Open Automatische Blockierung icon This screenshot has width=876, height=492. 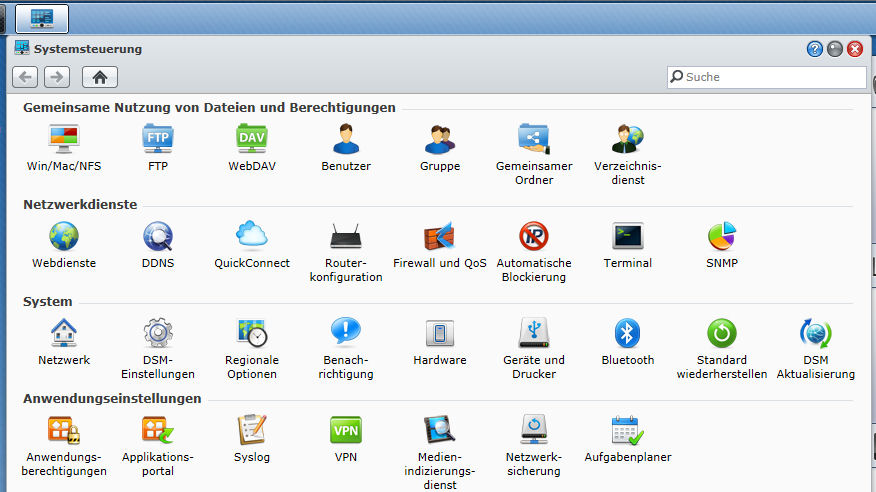tap(534, 236)
